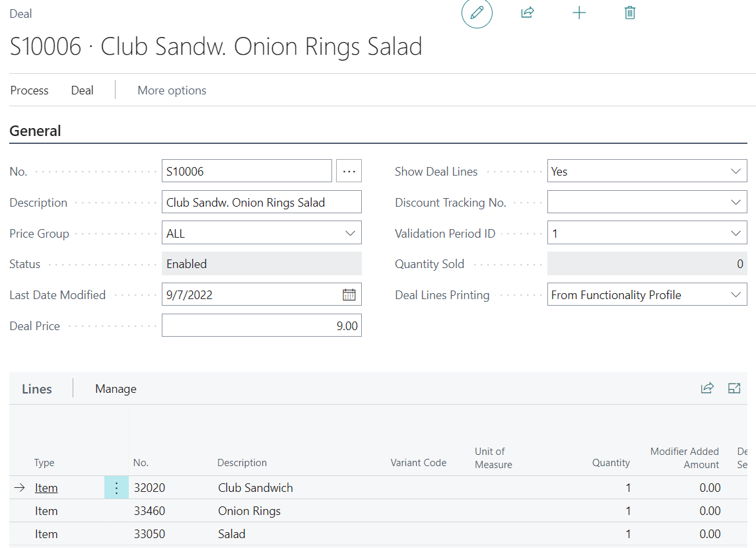Click ellipsis button next to No. field

tap(349, 172)
